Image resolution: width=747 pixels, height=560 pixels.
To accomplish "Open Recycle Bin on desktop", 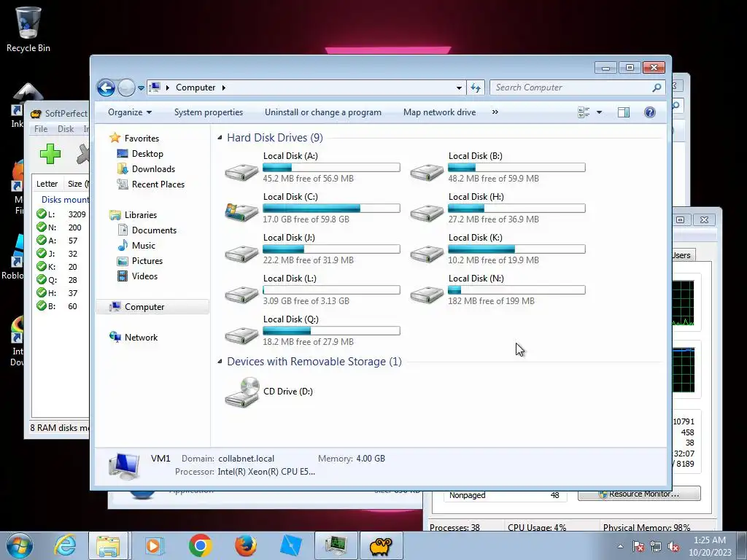I will tap(28, 28).
